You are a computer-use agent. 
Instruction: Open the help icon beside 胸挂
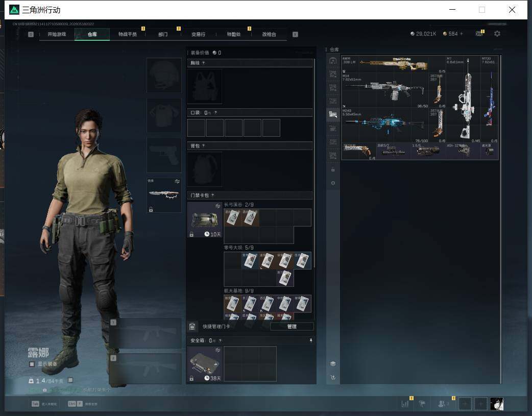coord(203,63)
